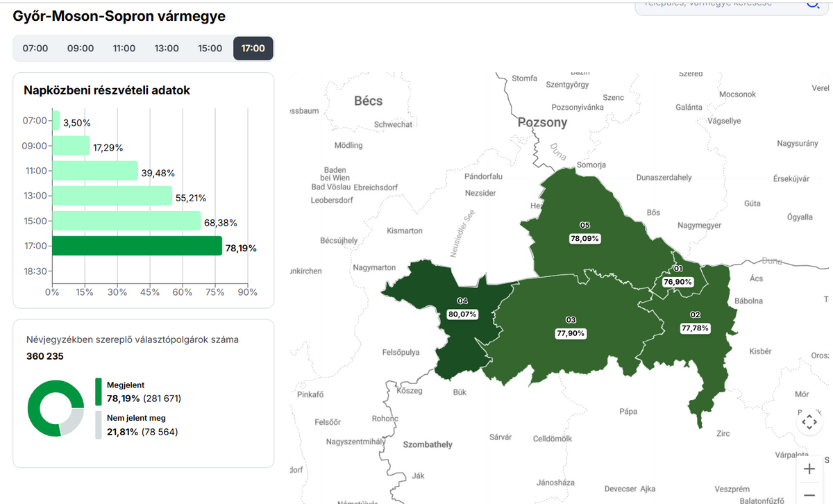Select the active 17:00 tab

[x=253, y=48]
